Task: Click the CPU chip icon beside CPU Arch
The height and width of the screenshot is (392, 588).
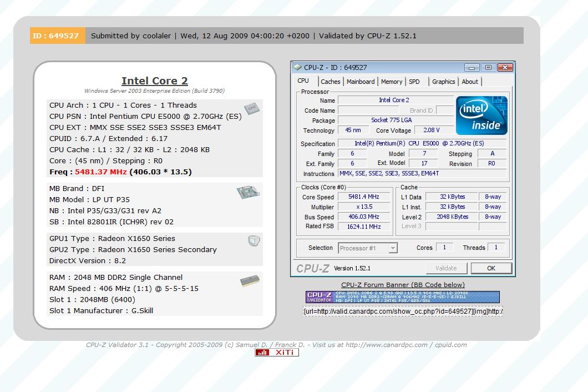Action: coord(252,108)
